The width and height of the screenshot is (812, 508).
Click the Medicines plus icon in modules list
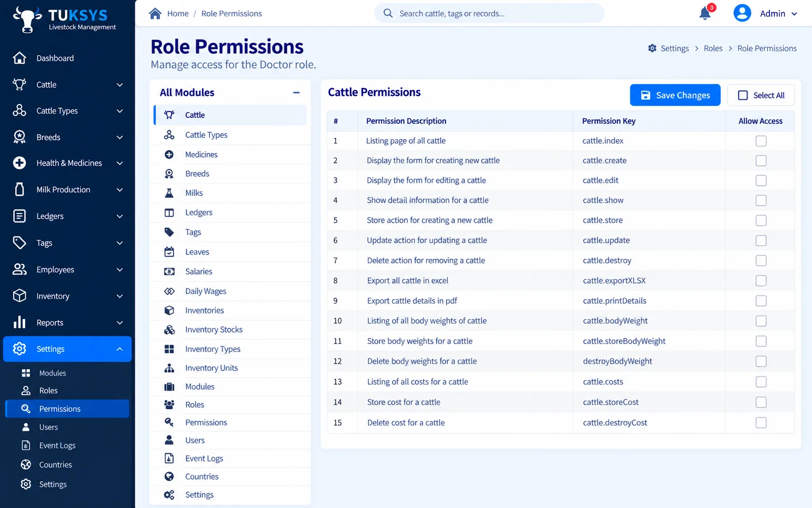pyautogui.click(x=169, y=155)
